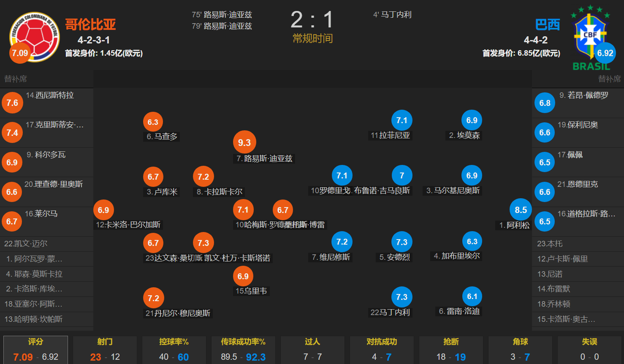Select substitute 9. 若昂·佩德罗 entry
Image resolution: width=624 pixels, height=364 pixels.
(x=578, y=103)
